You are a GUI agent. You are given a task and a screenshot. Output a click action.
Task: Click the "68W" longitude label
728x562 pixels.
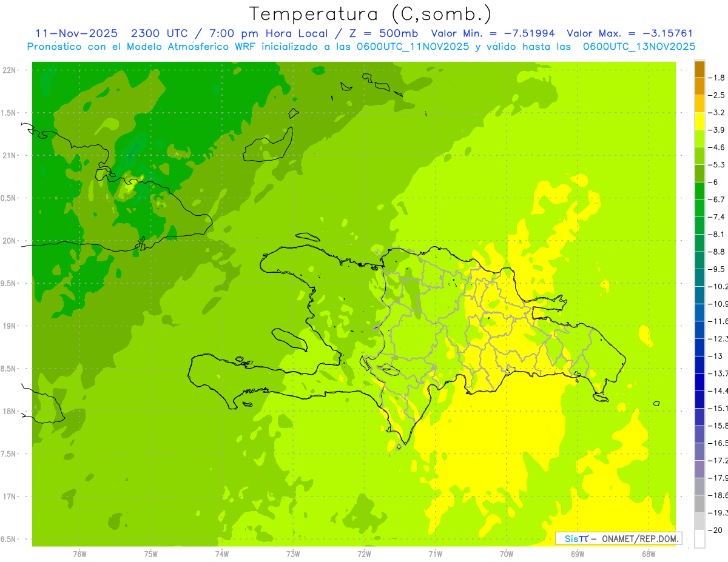(x=648, y=554)
